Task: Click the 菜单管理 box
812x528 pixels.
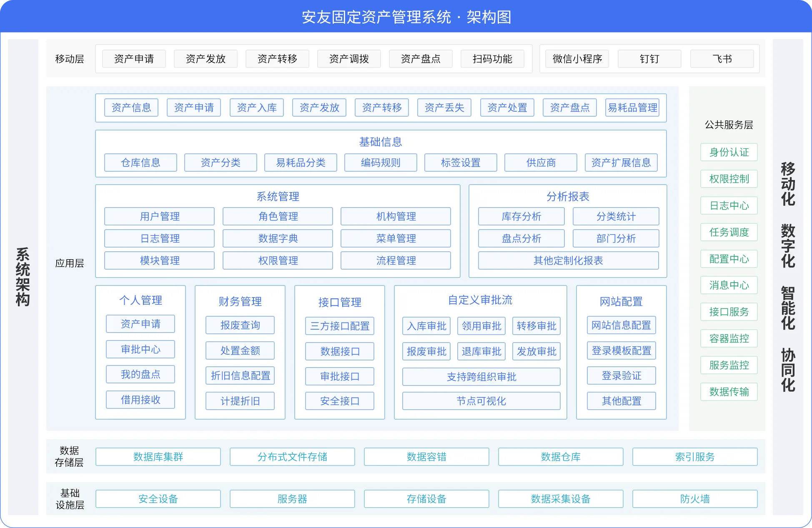Action: coord(396,238)
